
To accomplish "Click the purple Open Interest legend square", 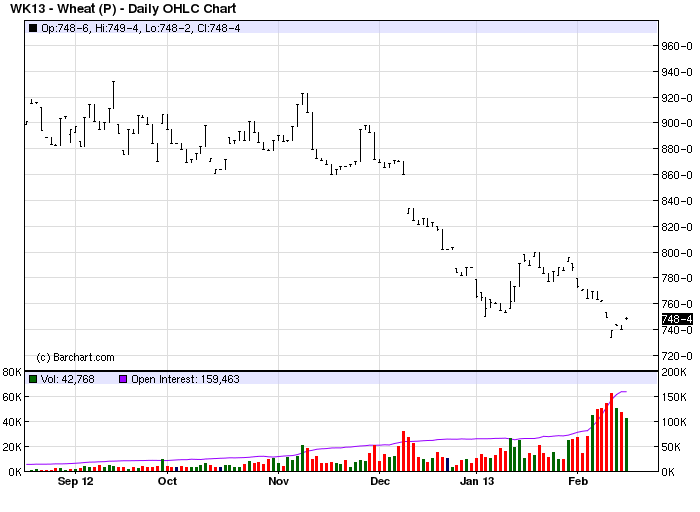I will pos(123,379).
